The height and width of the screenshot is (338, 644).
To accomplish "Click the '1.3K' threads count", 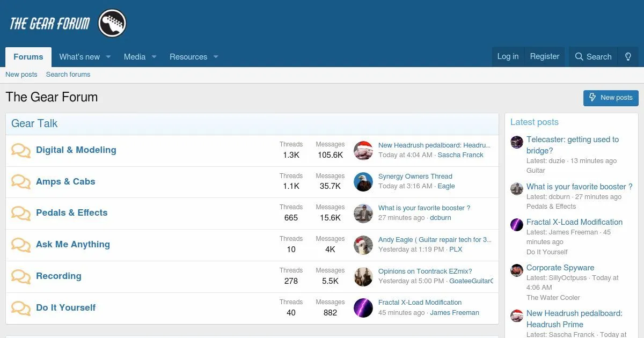I will [x=291, y=155].
